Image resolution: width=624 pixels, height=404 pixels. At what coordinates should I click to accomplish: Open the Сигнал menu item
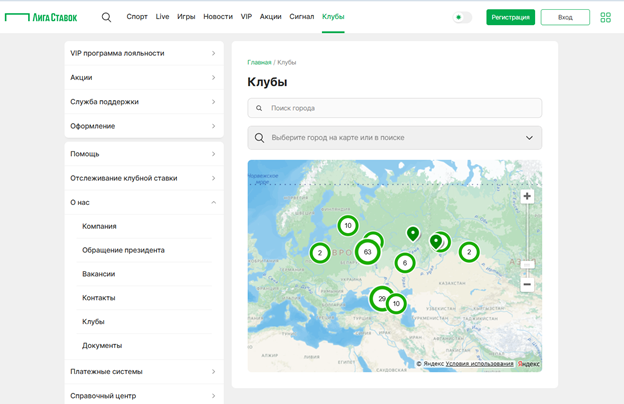pyautogui.click(x=302, y=17)
